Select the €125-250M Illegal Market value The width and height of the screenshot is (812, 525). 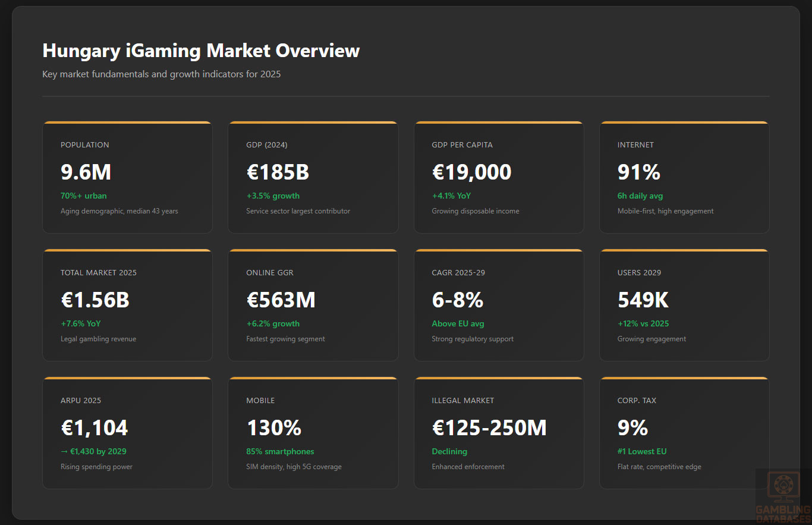click(489, 427)
